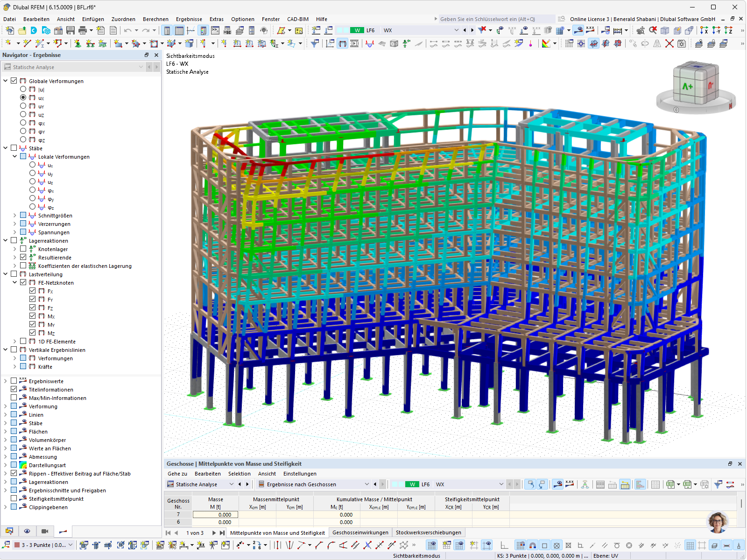Uncheck the Fx checkbox under FE-Netzknoten
Viewport: 747px width, 560px height.
click(x=33, y=291)
